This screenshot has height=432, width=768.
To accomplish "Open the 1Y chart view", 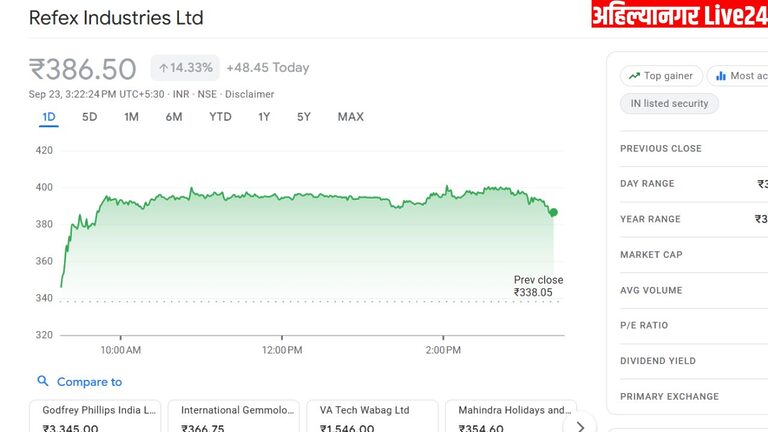I will [x=264, y=117].
